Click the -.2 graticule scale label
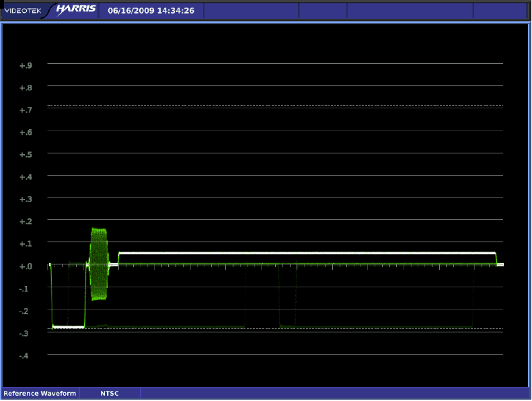Image resolution: width=532 pixels, height=401 pixels. point(26,311)
